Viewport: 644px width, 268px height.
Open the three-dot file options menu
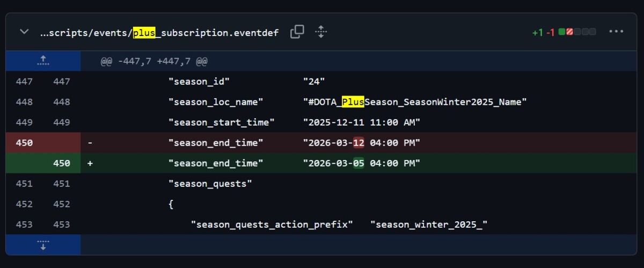(x=616, y=32)
